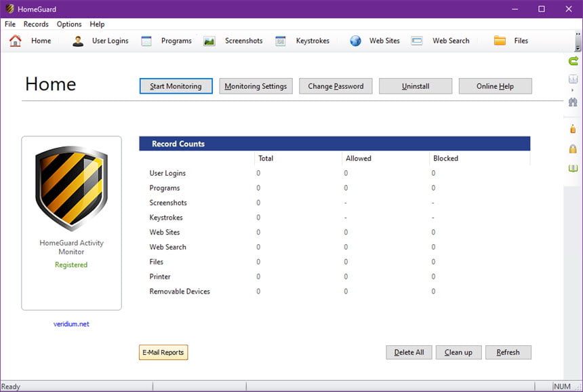Click the Allowed column header
The image size is (583, 392).
click(x=359, y=159)
